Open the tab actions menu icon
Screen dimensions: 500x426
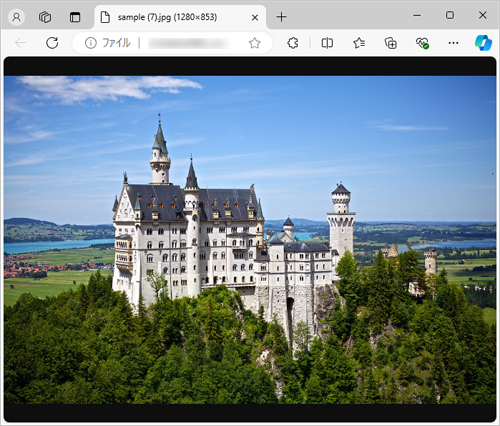(x=75, y=17)
